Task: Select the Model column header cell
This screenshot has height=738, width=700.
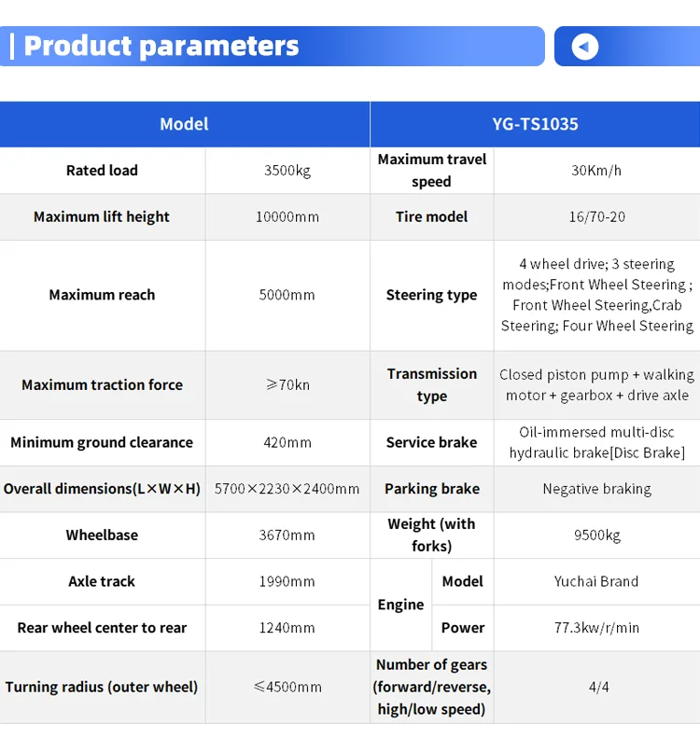Action: tap(184, 124)
